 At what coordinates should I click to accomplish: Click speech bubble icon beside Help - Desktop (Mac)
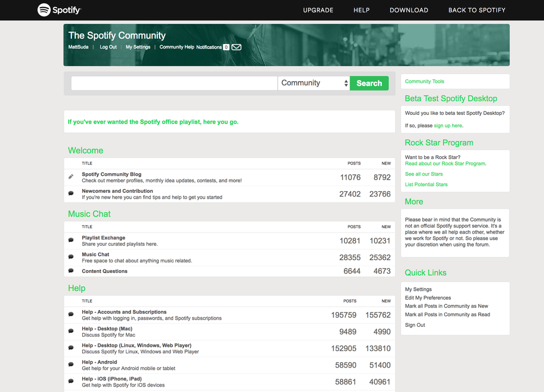click(x=71, y=331)
